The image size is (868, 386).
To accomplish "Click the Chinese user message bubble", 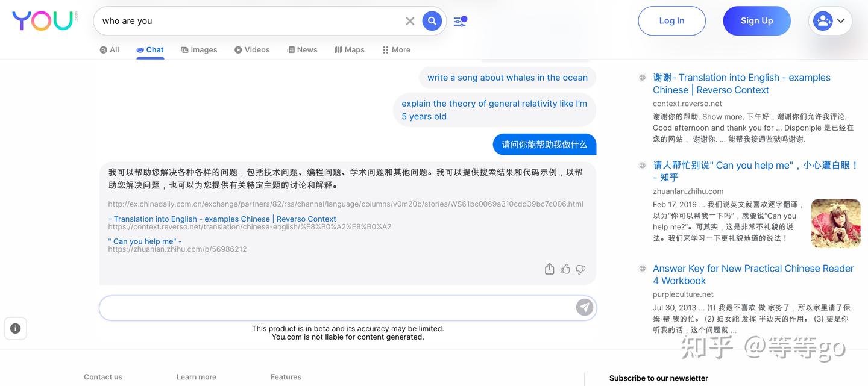I will (x=544, y=145).
